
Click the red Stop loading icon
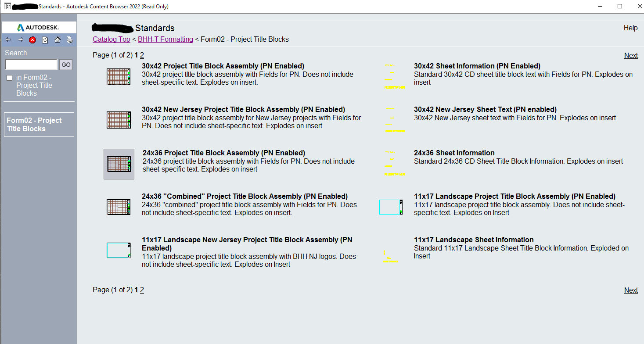(x=32, y=39)
